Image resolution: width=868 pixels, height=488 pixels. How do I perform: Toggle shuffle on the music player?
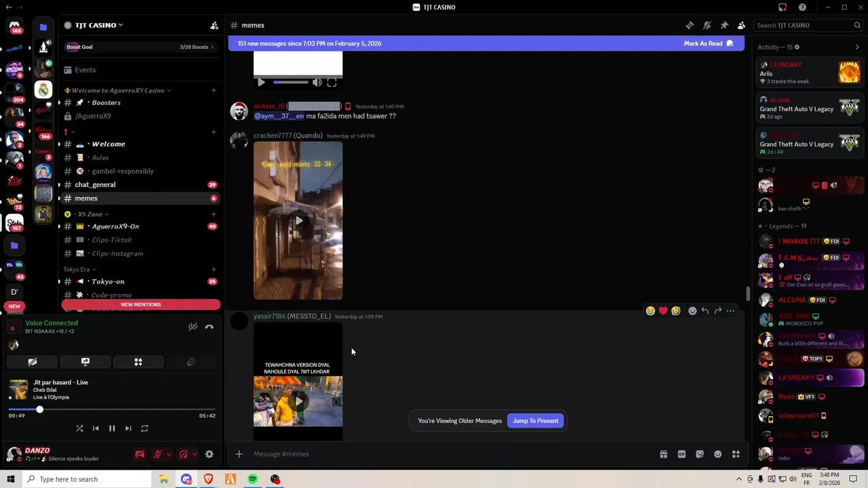[x=79, y=428]
